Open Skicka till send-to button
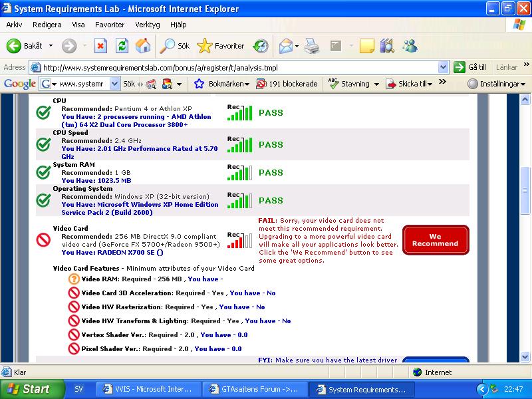This screenshot has width=532, height=399. tap(409, 84)
